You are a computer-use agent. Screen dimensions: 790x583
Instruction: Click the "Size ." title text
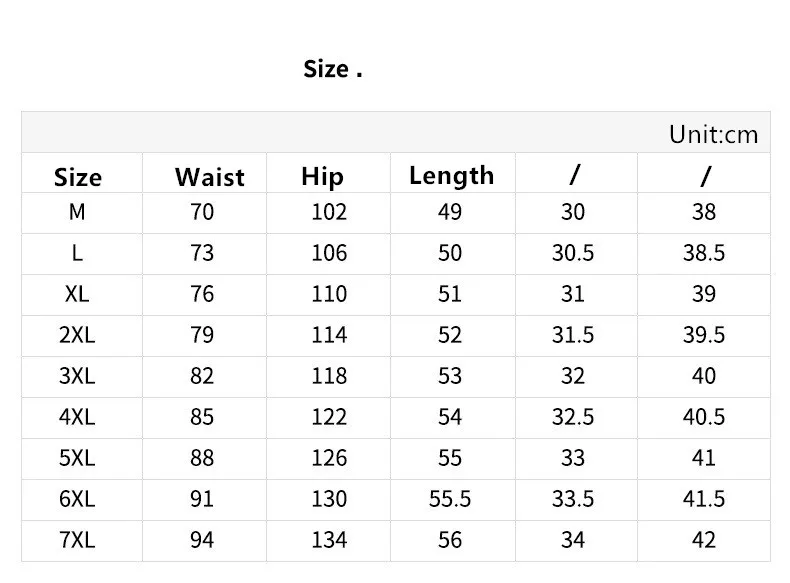[332, 70]
